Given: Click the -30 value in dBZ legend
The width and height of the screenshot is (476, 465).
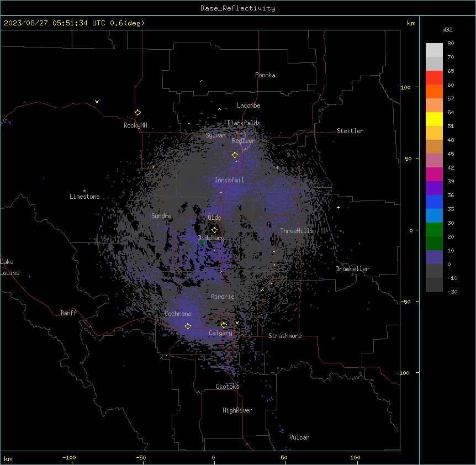Looking at the screenshot, I should point(452,292).
